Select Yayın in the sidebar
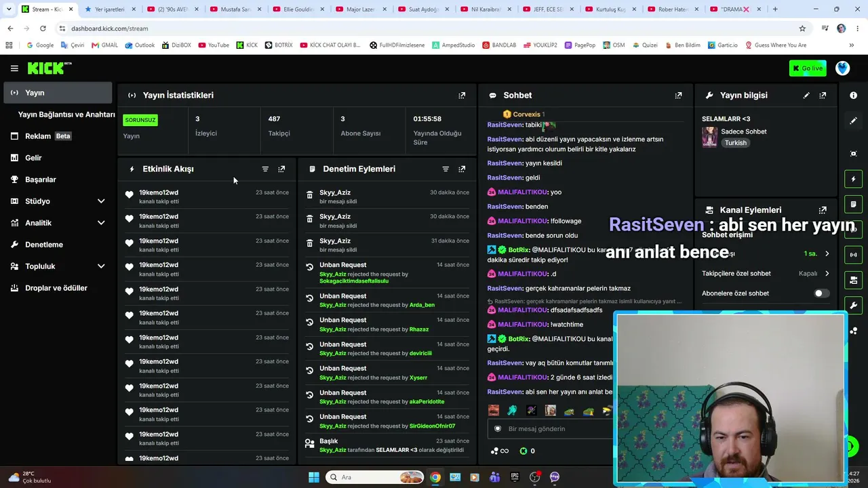Image resolution: width=868 pixels, height=488 pixels. 58,93
